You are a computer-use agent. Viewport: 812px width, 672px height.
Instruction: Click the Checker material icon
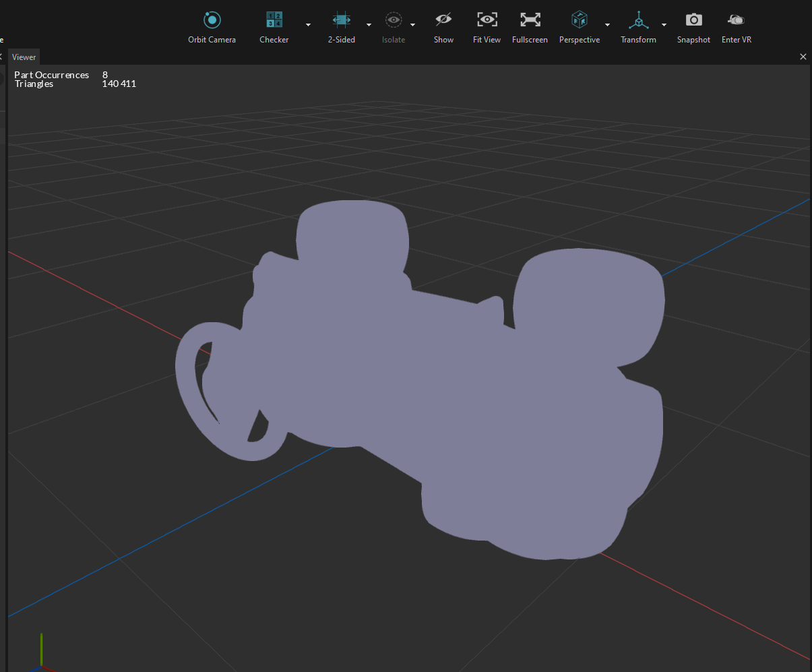pyautogui.click(x=274, y=20)
